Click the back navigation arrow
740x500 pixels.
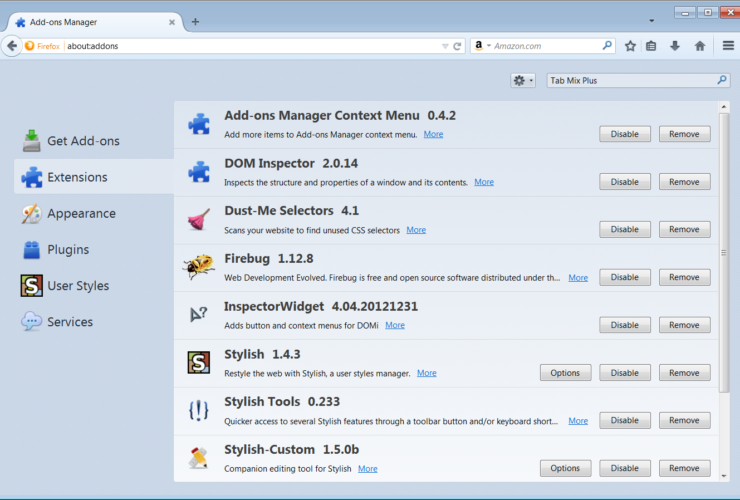click(x=12, y=46)
